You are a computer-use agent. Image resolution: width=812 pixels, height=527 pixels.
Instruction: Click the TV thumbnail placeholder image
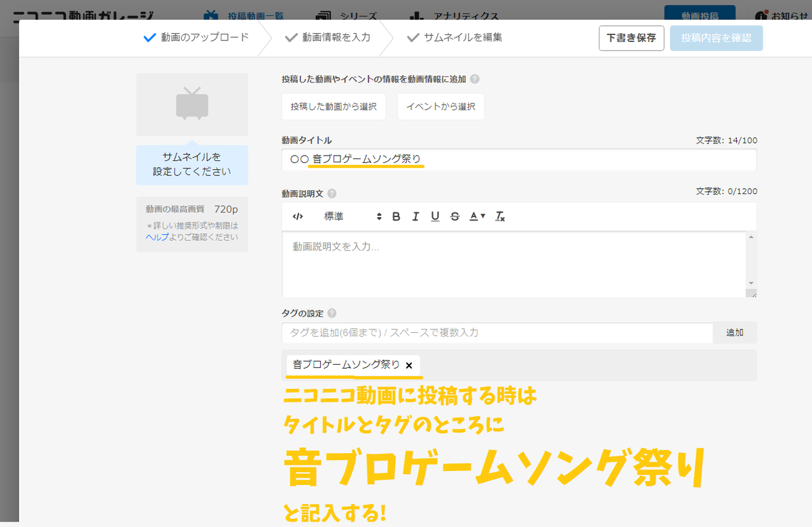pos(192,104)
